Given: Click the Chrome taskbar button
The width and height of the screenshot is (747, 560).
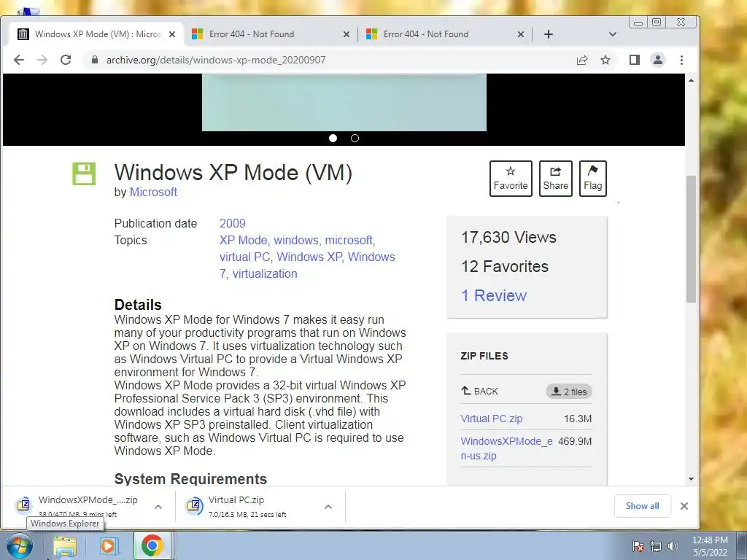Looking at the screenshot, I should 152,545.
